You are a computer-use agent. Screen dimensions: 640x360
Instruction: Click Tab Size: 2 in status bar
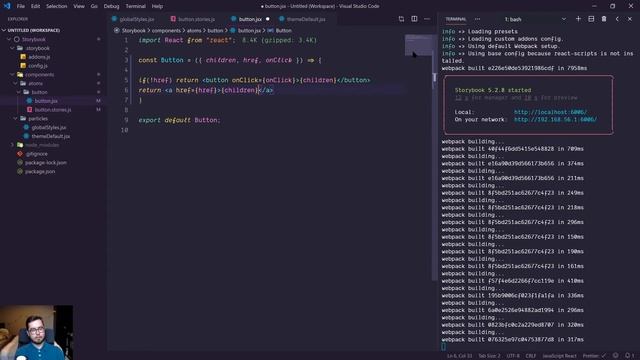[489, 356]
